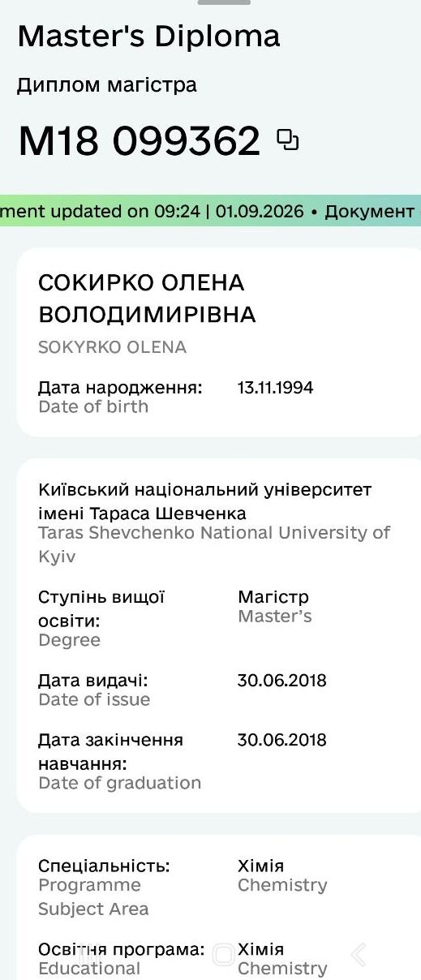Tap the name СОКИРКО ОЛЕНА ВОЛОДИМИРІВНА
Screen dimensions: 421x980
coord(147,299)
